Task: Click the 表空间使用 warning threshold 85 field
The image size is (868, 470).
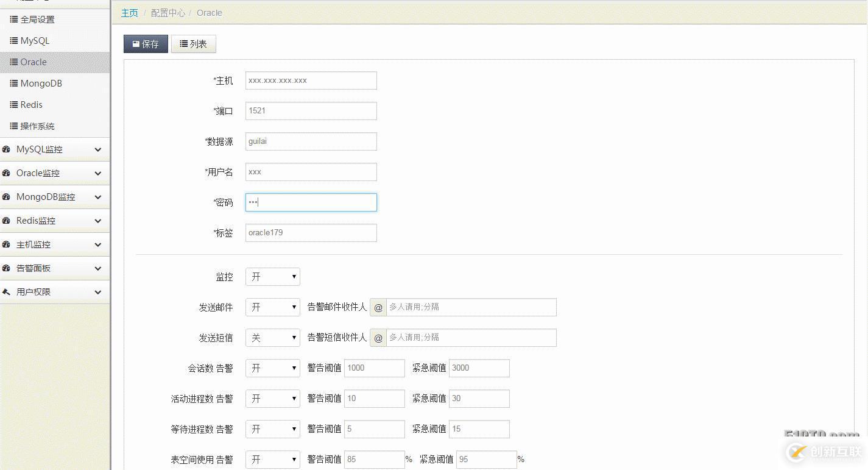Action: coord(374,459)
